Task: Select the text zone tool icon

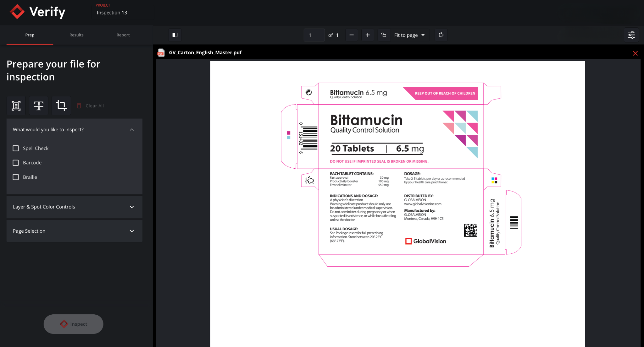Action: (16, 106)
